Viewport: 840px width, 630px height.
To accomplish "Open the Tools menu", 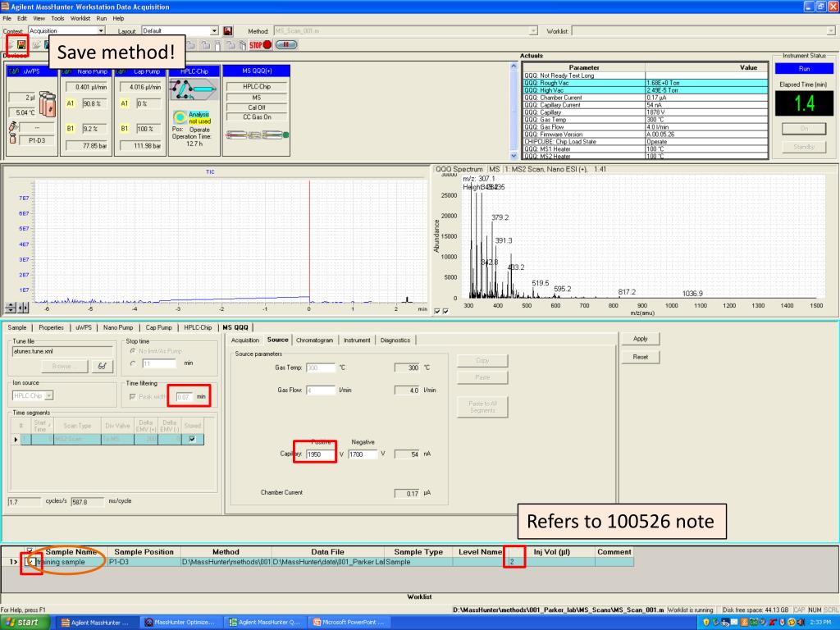I will click(x=57, y=18).
